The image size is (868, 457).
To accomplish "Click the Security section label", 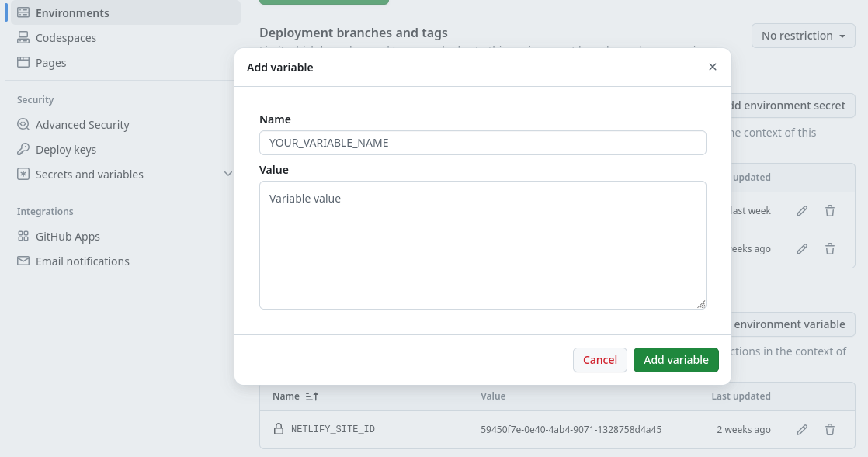I will coord(36,99).
